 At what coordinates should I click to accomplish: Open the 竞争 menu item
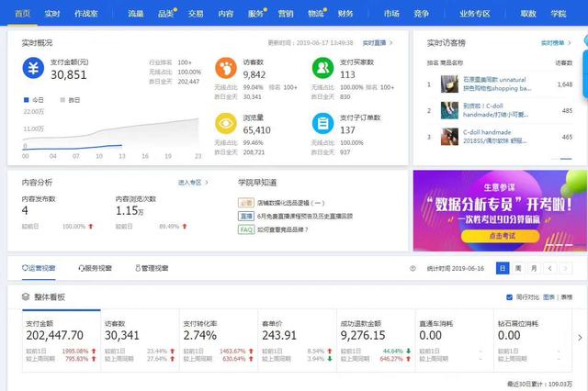[422, 14]
